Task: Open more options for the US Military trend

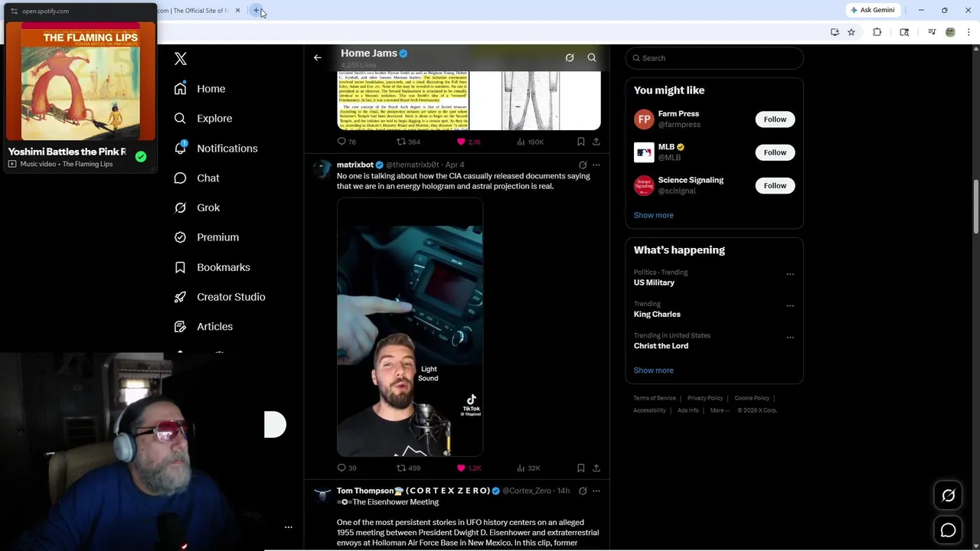Action: pyautogui.click(x=790, y=274)
